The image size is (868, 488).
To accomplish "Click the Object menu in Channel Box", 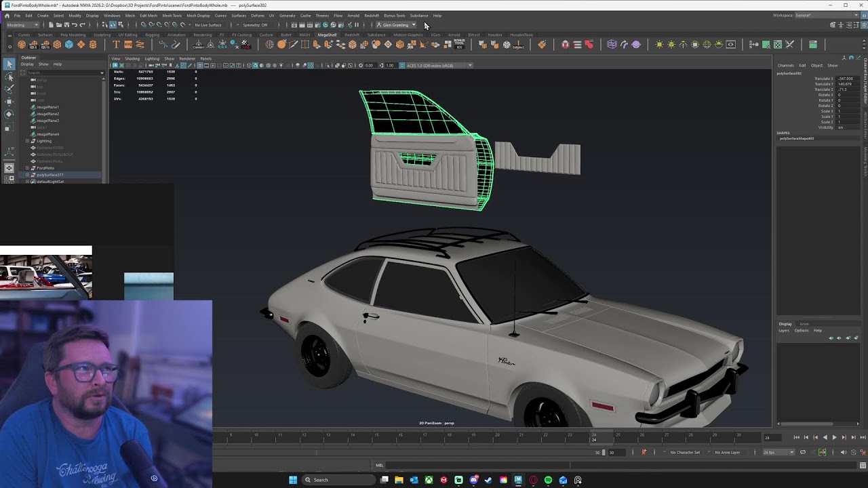I will point(816,65).
